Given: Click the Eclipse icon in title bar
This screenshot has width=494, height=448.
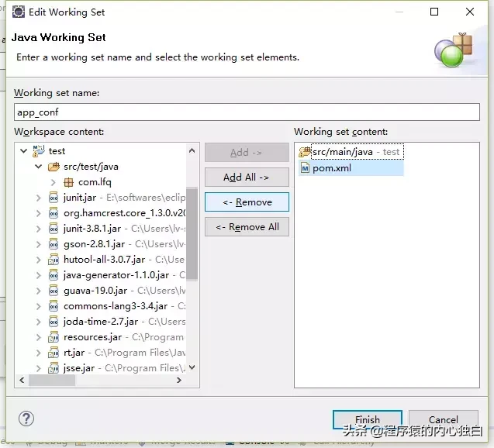Looking at the screenshot, I should tap(19, 12).
